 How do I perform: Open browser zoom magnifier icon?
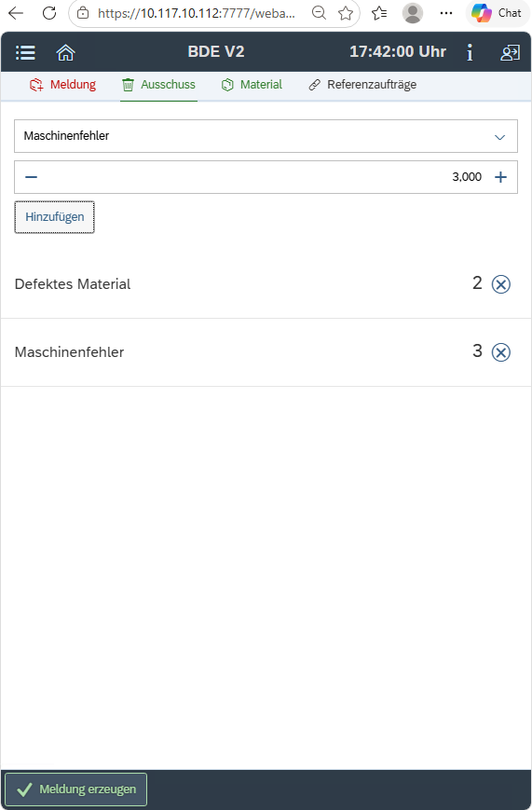point(320,13)
